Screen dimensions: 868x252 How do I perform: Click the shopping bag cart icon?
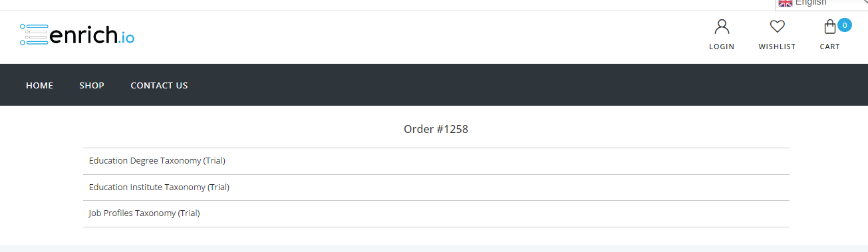point(829,27)
